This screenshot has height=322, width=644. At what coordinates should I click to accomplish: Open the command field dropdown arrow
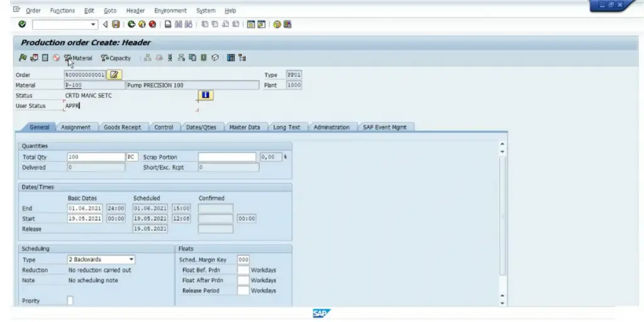94,25
